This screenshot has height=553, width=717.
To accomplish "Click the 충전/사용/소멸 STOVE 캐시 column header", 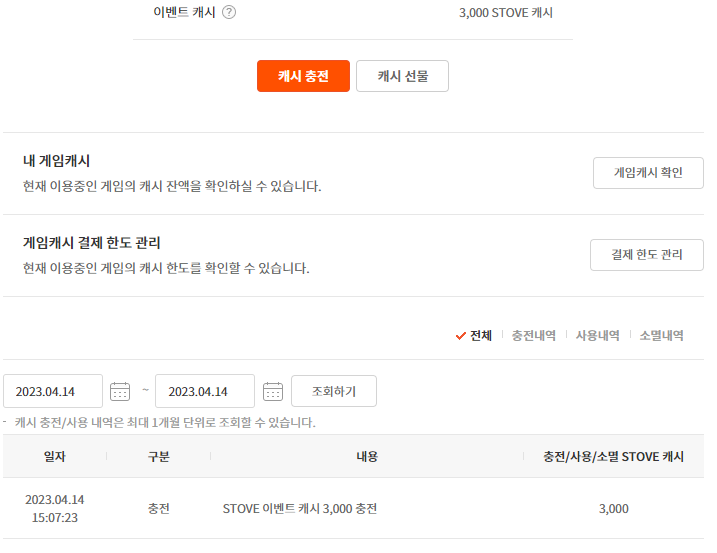I will point(613,456).
